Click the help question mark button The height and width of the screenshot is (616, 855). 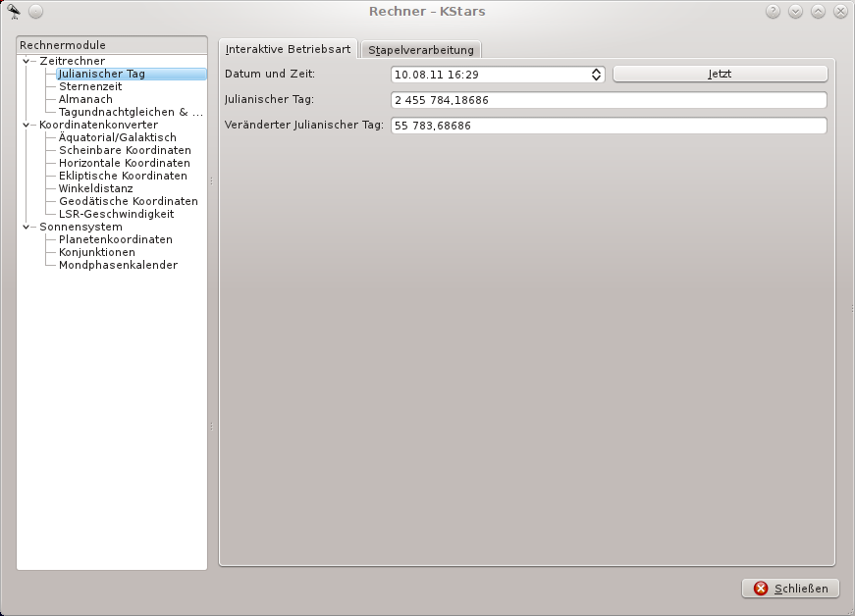click(773, 12)
